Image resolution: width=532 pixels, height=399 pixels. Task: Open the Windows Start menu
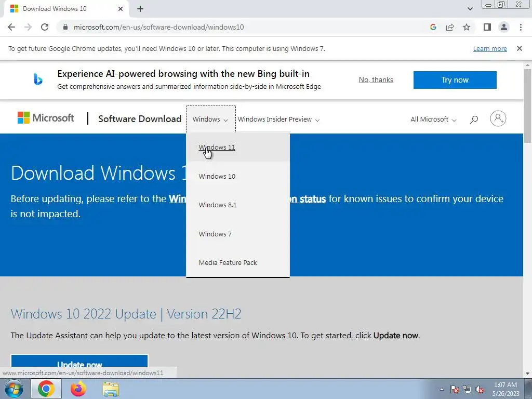(14, 389)
